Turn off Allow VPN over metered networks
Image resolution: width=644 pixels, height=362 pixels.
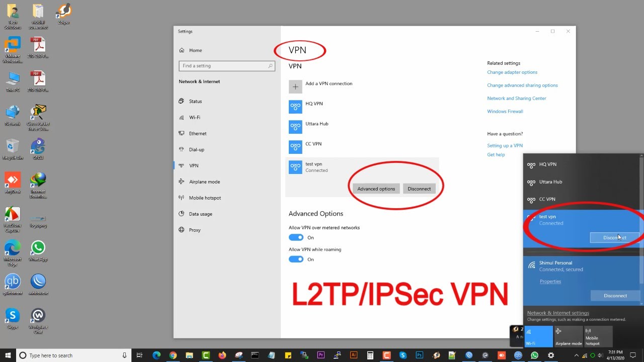point(296,237)
